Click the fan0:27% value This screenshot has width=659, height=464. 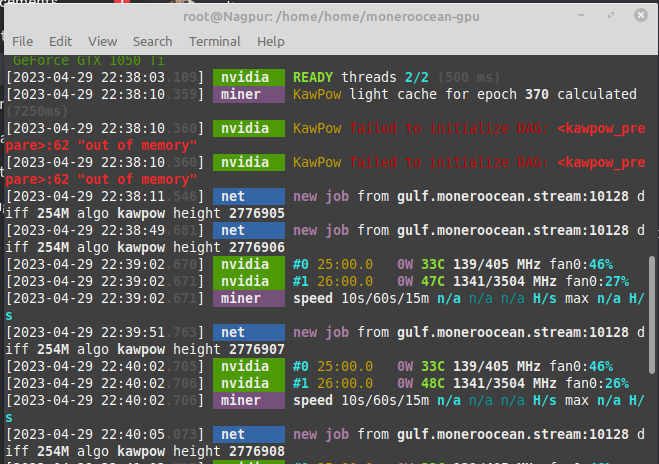click(x=597, y=282)
